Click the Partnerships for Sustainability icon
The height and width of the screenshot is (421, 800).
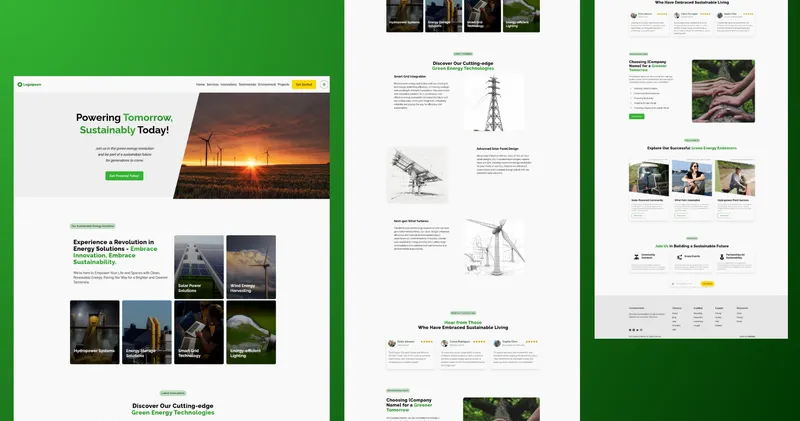[x=723, y=254]
